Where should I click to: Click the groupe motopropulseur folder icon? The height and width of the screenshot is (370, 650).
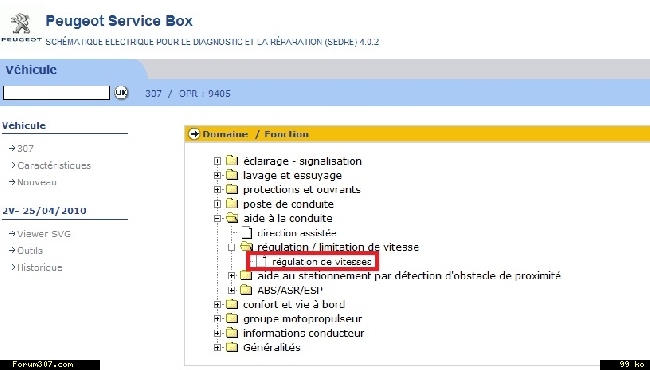[232, 318]
